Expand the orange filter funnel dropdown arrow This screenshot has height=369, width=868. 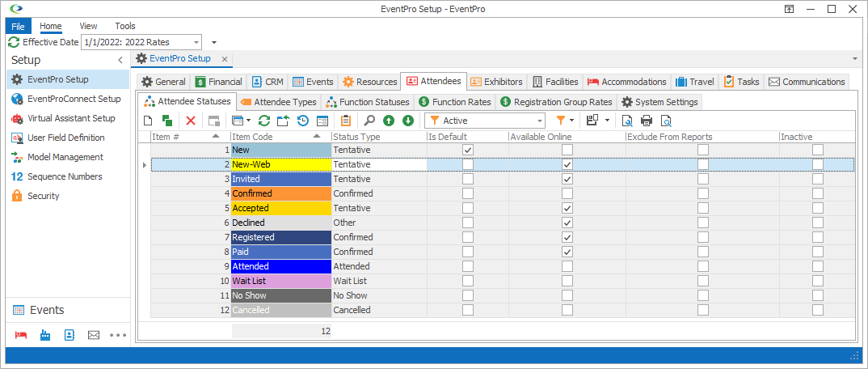tap(571, 121)
